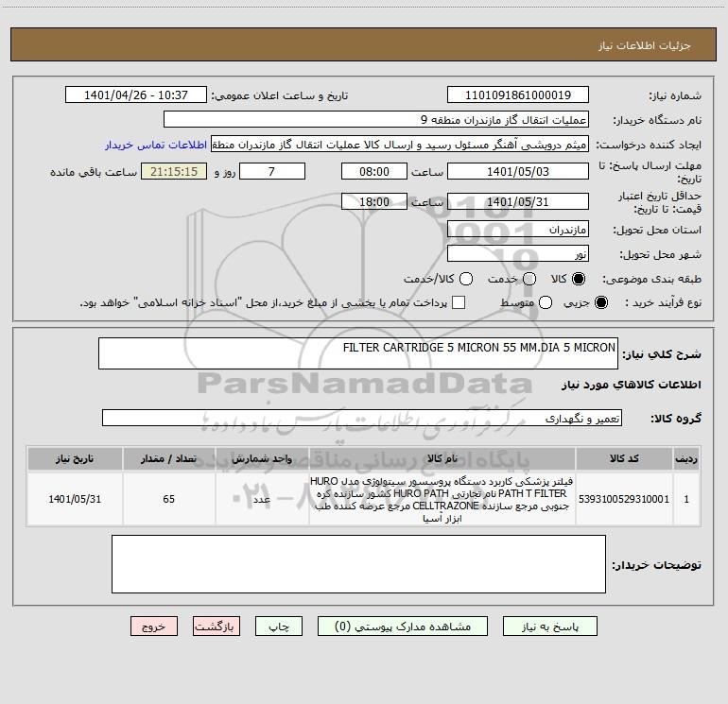The width and height of the screenshot is (728, 704).
Task: Click the delivery city field نور
Action: click(518, 253)
